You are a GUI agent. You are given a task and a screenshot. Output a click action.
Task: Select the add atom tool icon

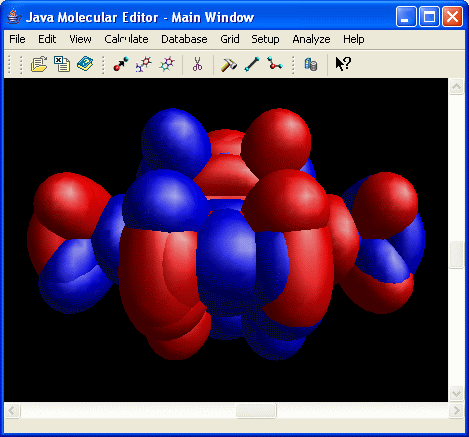pyautogui.click(x=121, y=64)
